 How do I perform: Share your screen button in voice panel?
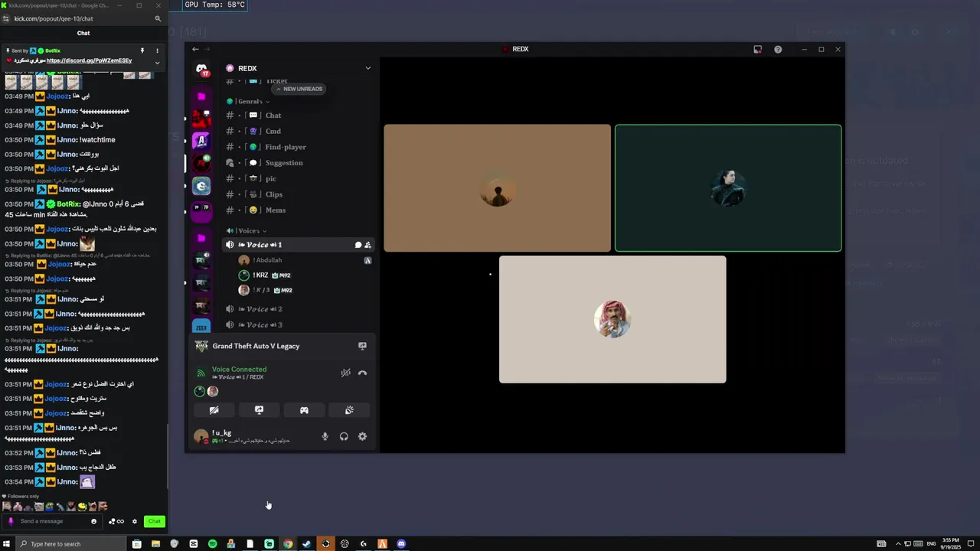259,410
